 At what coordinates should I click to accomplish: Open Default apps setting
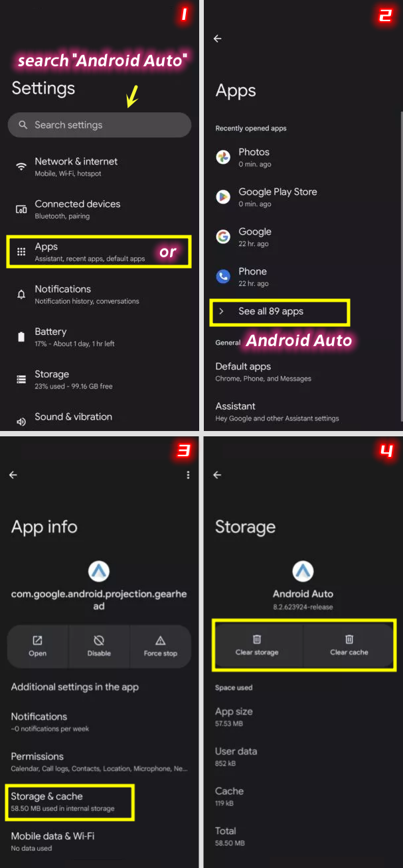click(301, 371)
